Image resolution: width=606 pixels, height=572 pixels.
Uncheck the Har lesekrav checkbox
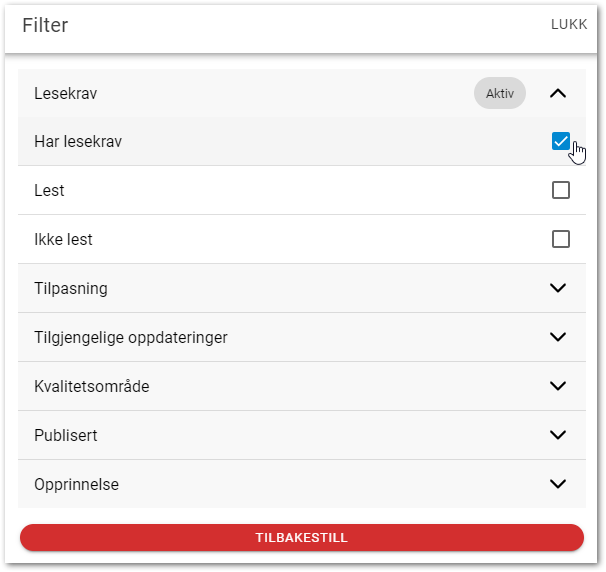click(561, 141)
